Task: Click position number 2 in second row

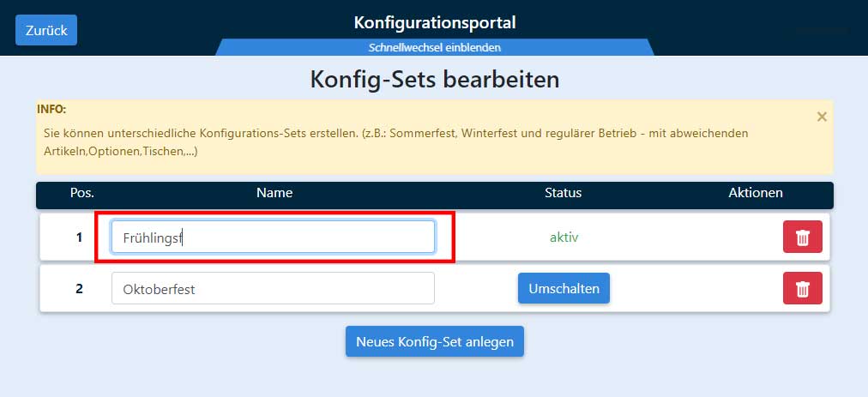Action: coord(79,288)
